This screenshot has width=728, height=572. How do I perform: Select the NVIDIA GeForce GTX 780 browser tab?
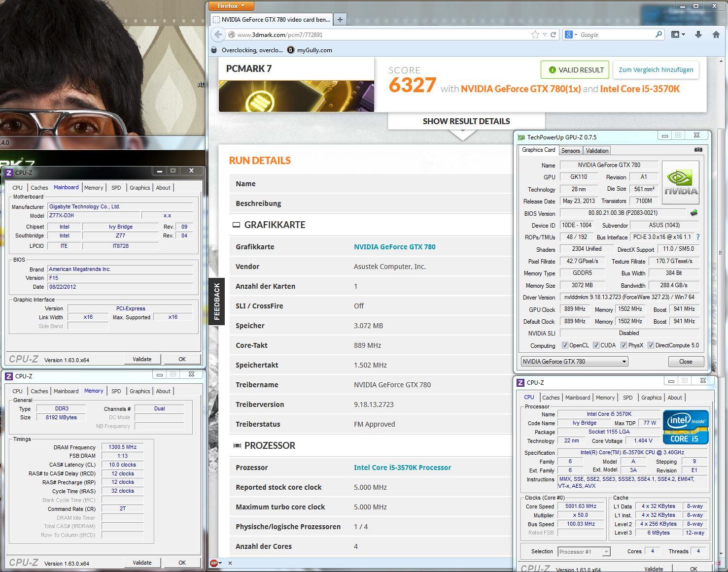pyautogui.click(x=272, y=20)
